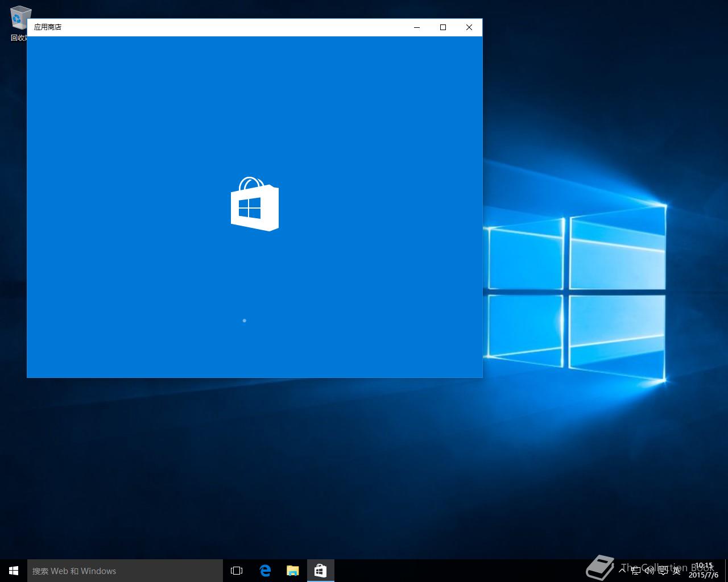Select the Store icon on the taskbar

pos(320,571)
